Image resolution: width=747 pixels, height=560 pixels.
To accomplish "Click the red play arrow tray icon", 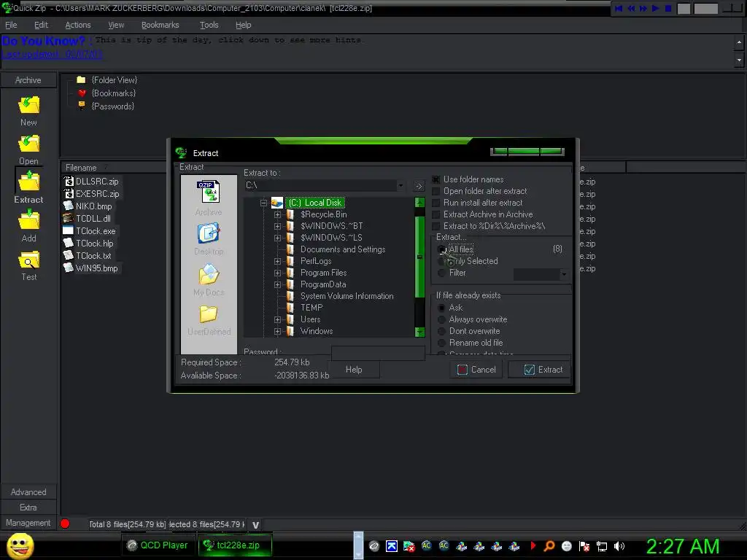I will (x=533, y=545).
